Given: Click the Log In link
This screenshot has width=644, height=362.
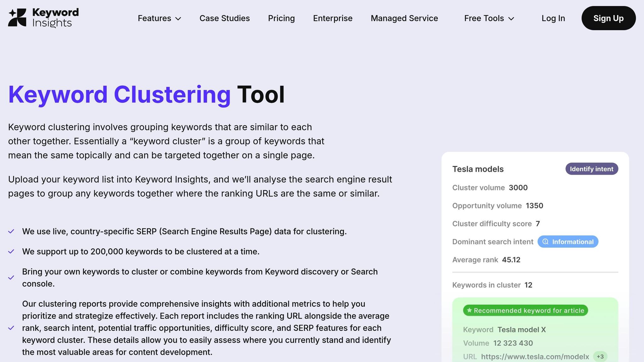Looking at the screenshot, I should pyautogui.click(x=553, y=18).
